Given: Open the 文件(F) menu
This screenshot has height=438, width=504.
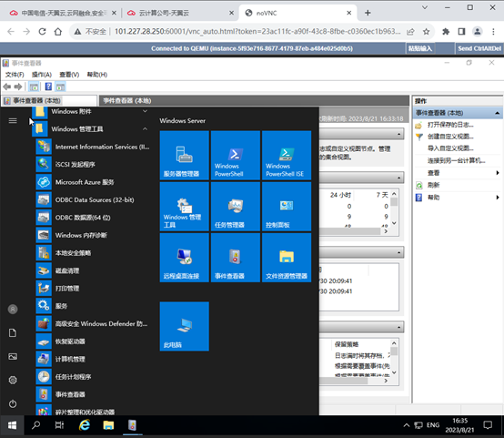Looking at the screenshot, I should click(x=15, y=75).
